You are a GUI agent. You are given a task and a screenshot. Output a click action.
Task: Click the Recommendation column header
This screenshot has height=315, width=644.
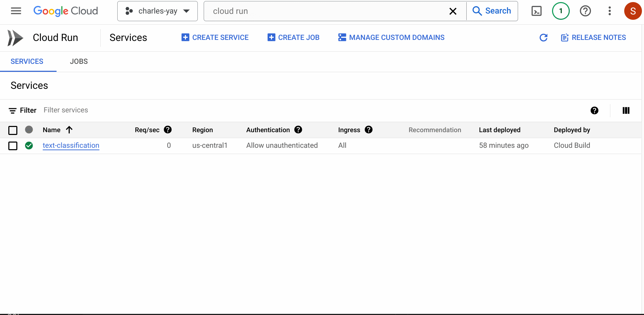pos(435,130)
